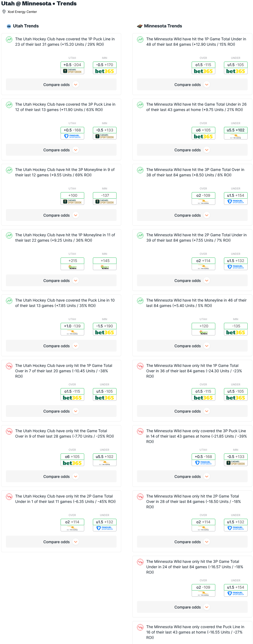
Task: Choose the -135 Minnesota Moneyline odds button
Action: tap(236, 326)
